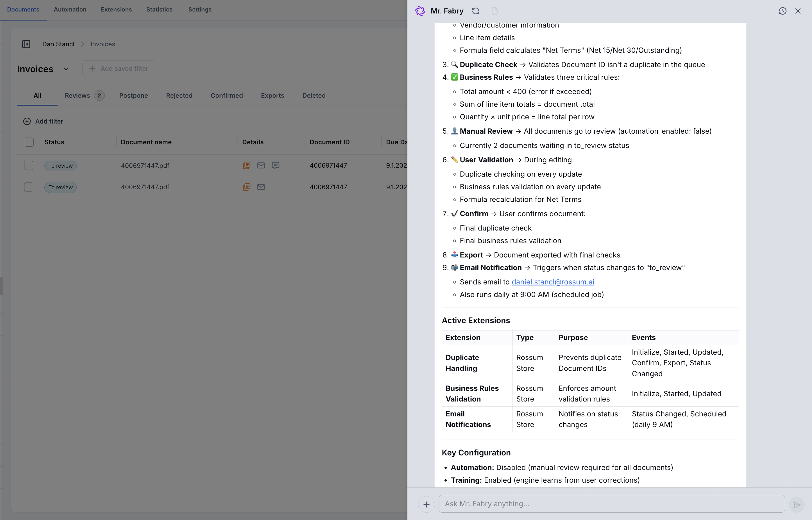Screen dimensions: 812x520
Task: Expand Add filter options
Action: pos(43,121)
